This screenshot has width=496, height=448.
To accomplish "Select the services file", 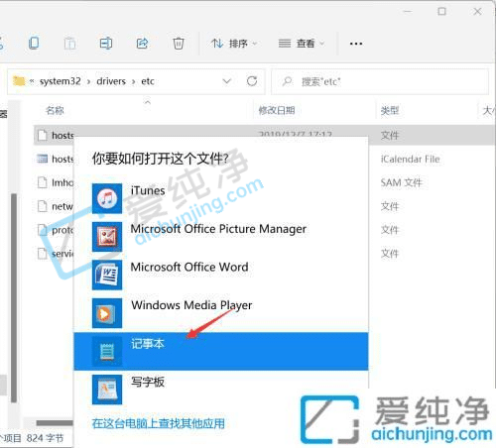I will [x=56, y=254].
